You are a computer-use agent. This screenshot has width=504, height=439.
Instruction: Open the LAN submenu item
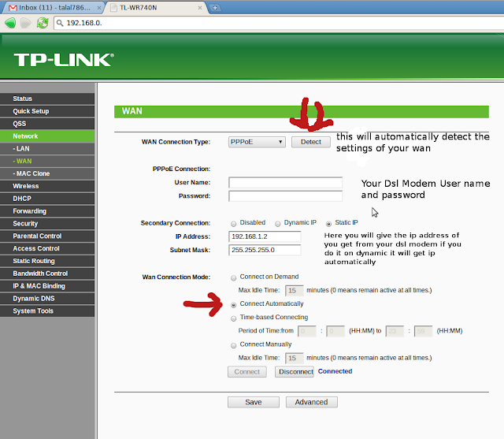tap(47, 149)
